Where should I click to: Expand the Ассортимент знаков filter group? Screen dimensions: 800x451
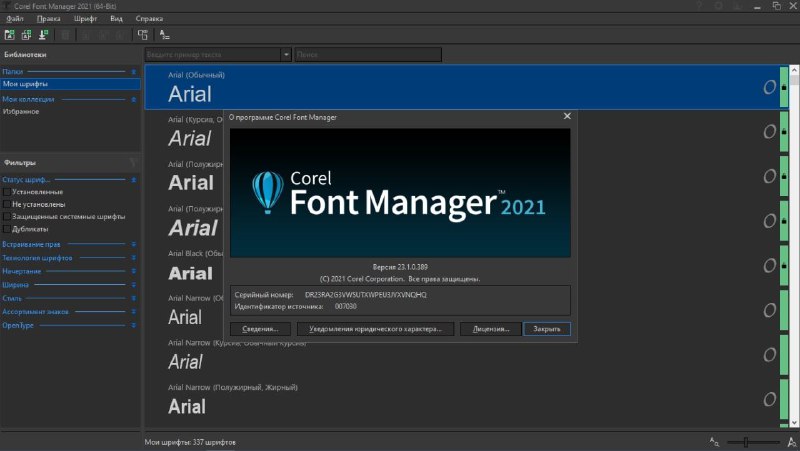coord(134,312)
